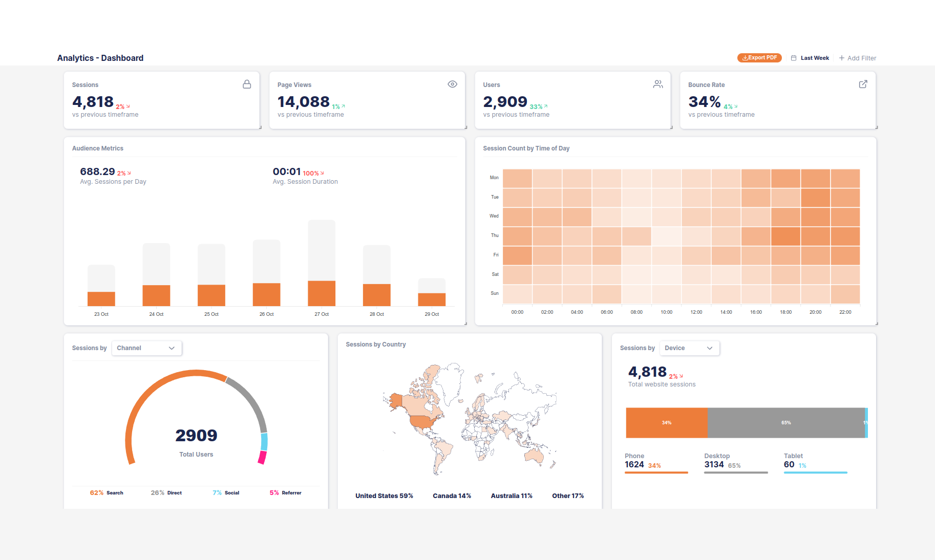Open the Channel dropdown in Sessions by
935x560 pixels.
[146, 348]
